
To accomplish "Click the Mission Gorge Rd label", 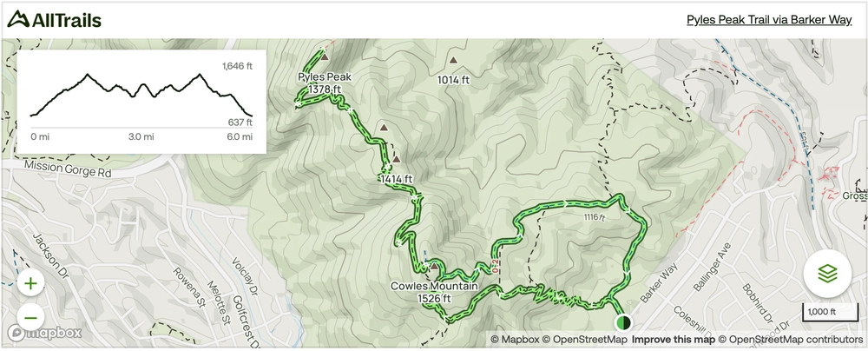I will coord(68,169).
